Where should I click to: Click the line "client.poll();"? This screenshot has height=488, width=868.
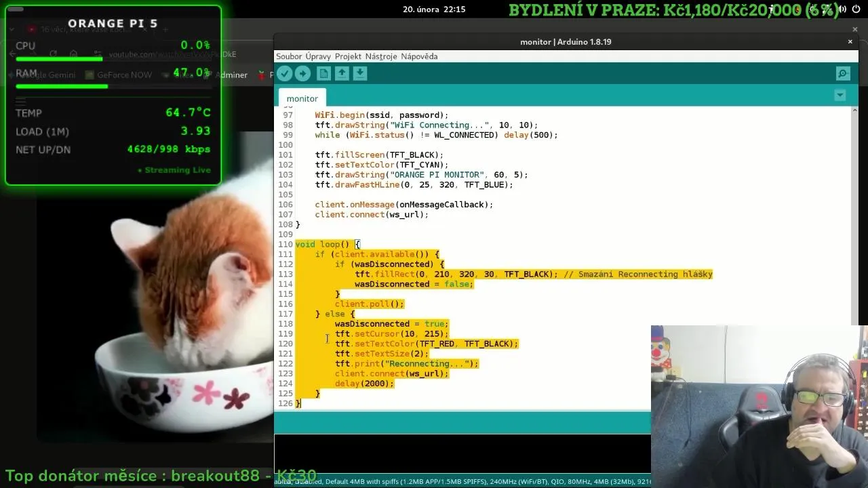pos(369,304)
